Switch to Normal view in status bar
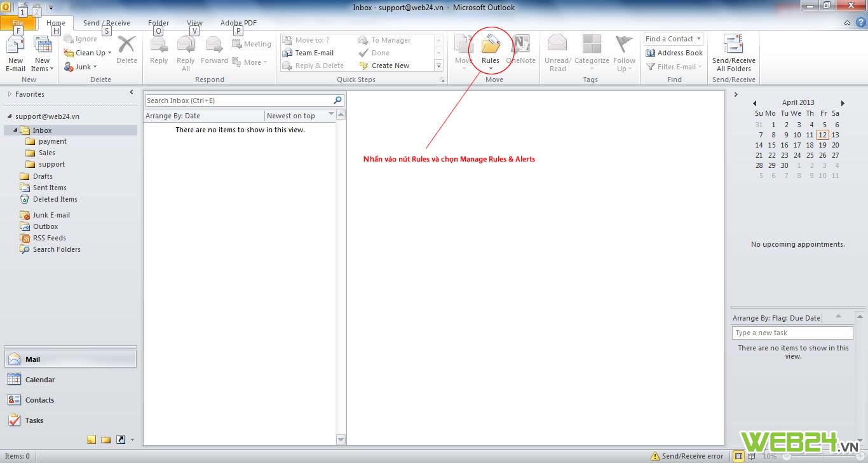 (738, 456)
